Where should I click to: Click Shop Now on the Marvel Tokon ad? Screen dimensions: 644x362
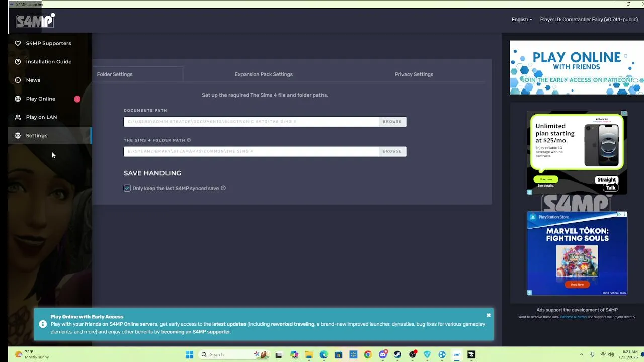(577, 285)
